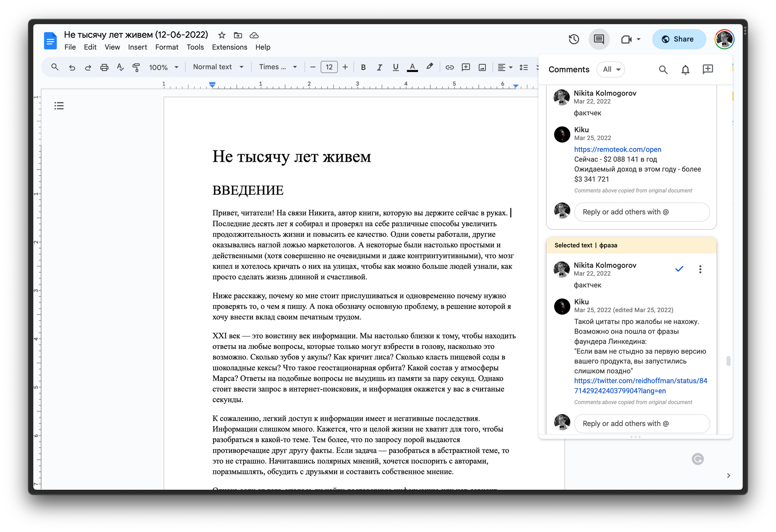Search the menus with magnifier icon
The image size is (776, 532).
click(x=55, y=67)
